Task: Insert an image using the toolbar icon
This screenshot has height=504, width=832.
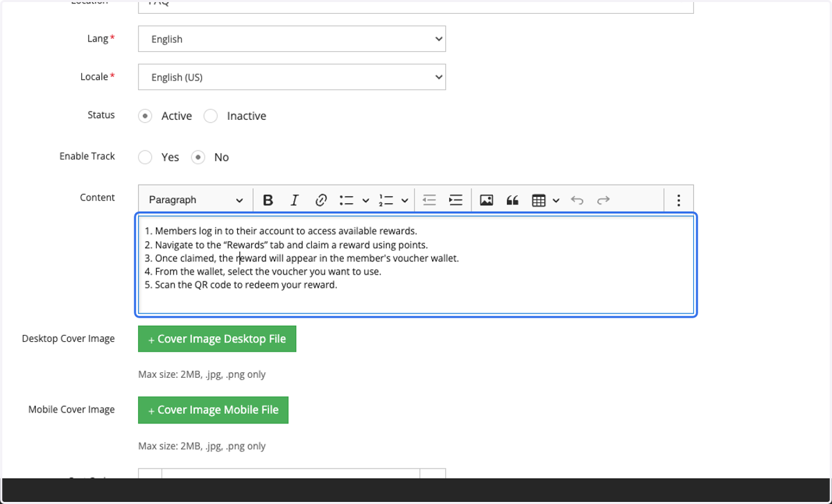Action: tap(487, 200)
